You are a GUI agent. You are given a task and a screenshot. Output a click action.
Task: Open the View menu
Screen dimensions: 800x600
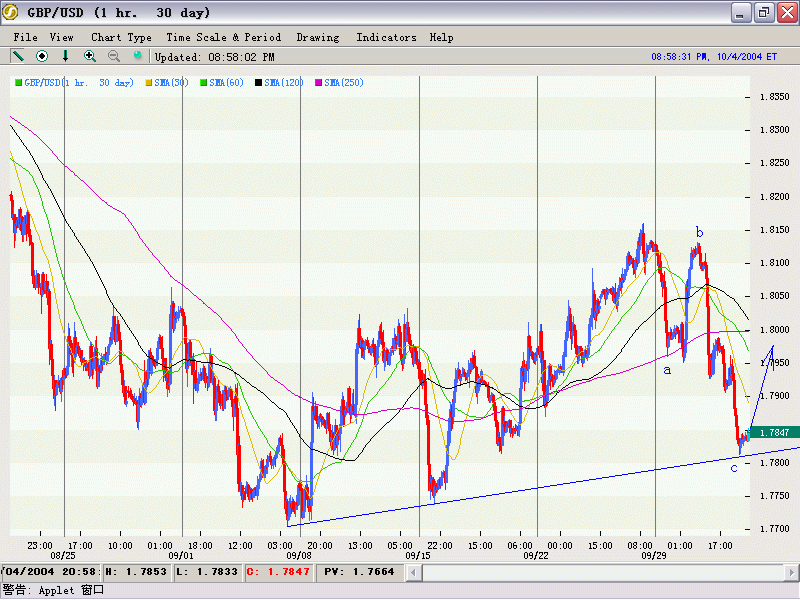[62, 37]
